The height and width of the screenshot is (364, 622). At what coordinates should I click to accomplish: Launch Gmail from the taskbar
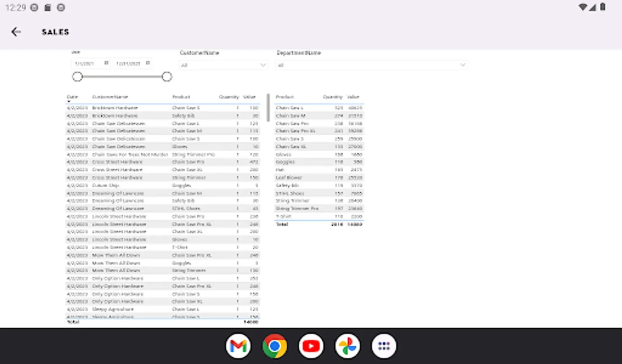tap(238, 346)
